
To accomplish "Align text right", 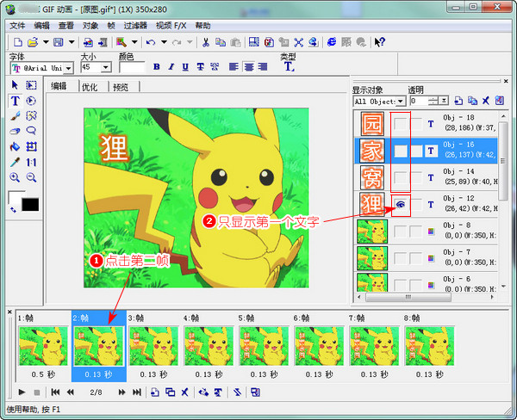I will click(x=263, y=67).
